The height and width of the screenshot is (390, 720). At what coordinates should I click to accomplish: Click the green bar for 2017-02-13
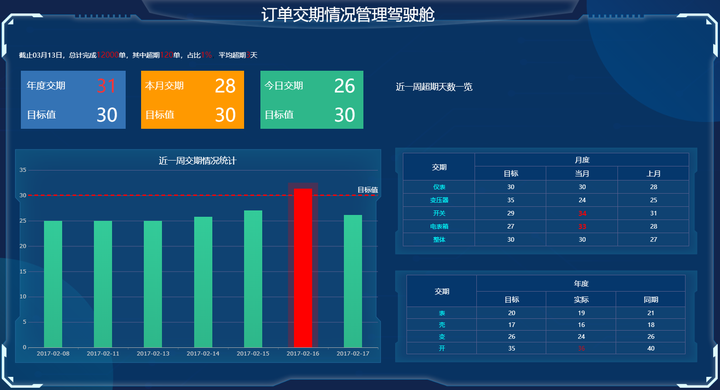(153, 284)
